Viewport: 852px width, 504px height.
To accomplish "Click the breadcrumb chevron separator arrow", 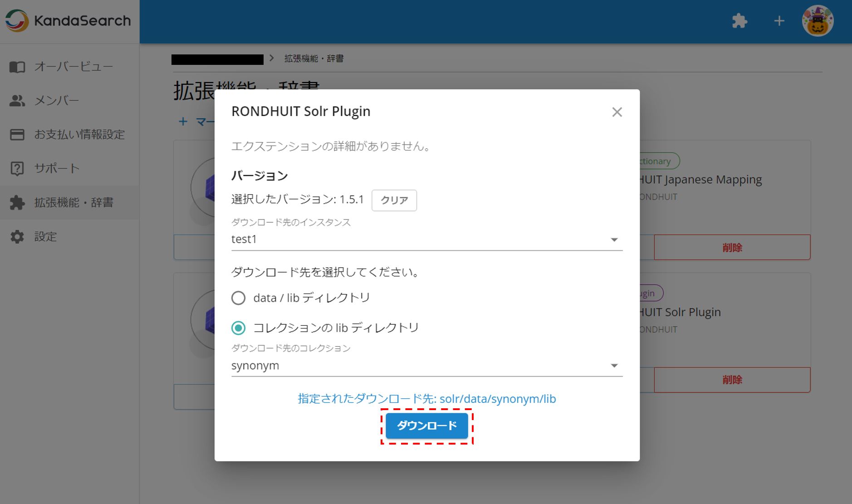I will (x=272, y=58).
